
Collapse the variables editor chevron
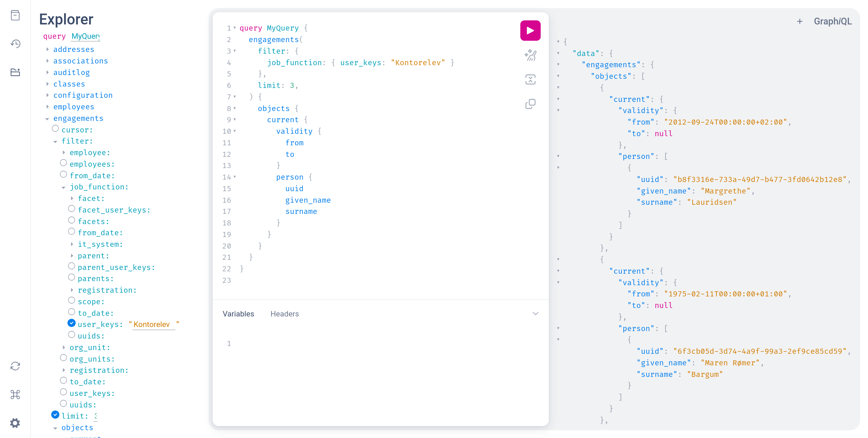click(x=535, y=313)
